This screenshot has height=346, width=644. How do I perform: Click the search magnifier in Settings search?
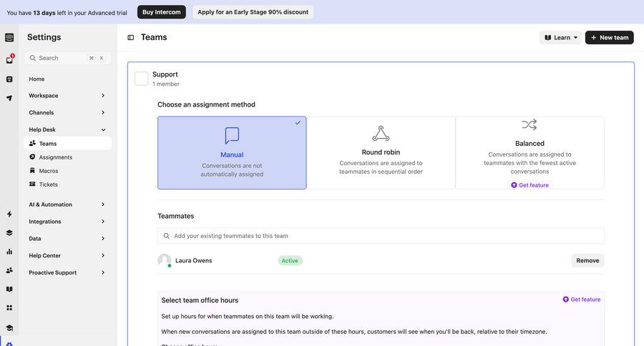coord(32,58)
